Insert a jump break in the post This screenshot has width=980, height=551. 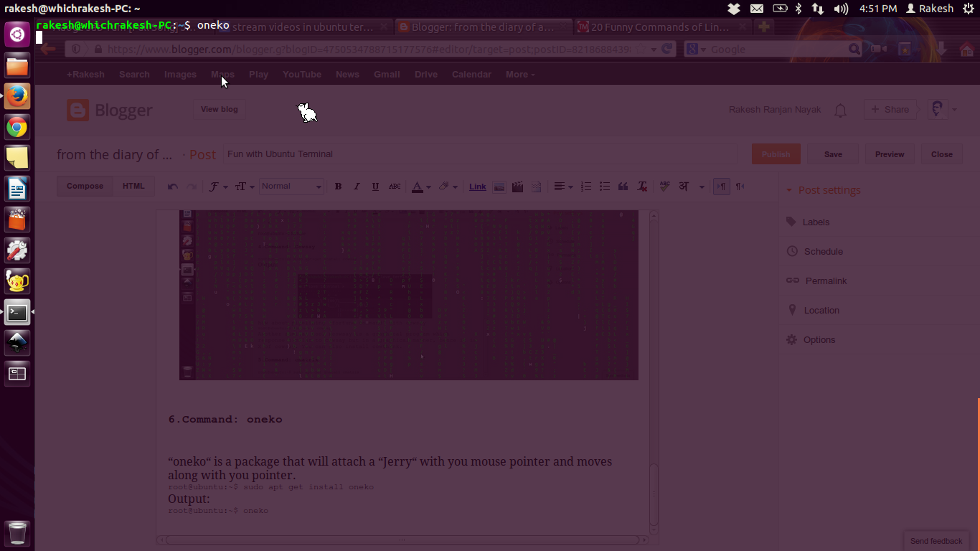point(536,187)
